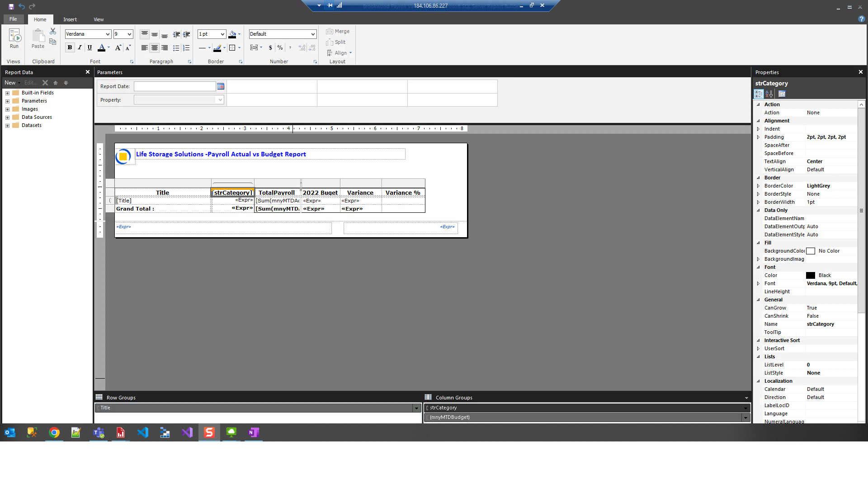
Task: Select the bulleted list icon
Action: (x=176, y=47)
